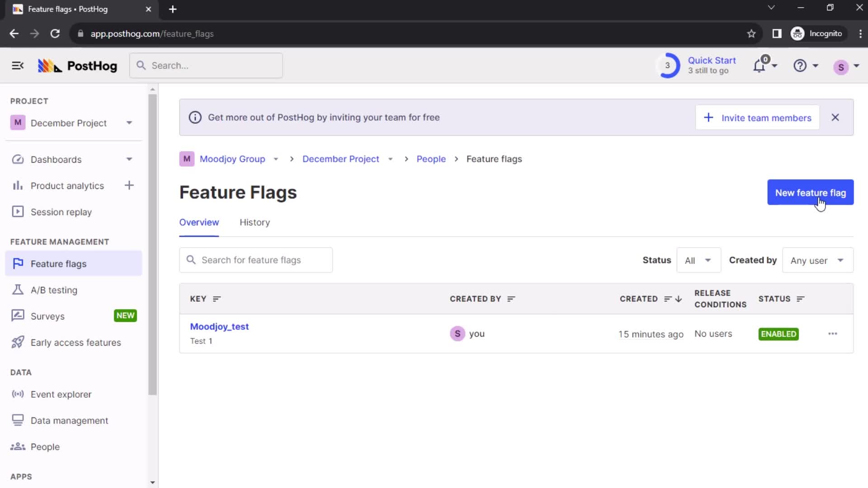The width and height of the screenshot is (868, 488).
Task: Click the People group icon in sidebar
Action: pyautogui.click(x=18, y=446)
